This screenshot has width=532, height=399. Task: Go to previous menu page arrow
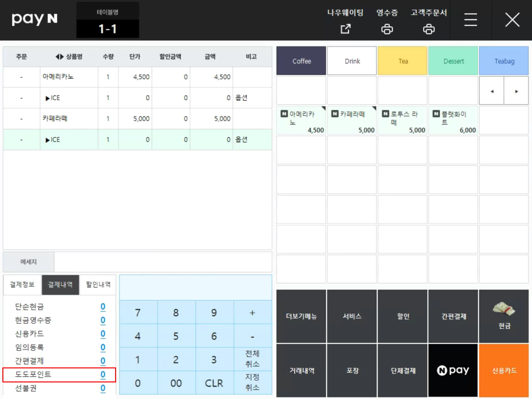point(491,91)
